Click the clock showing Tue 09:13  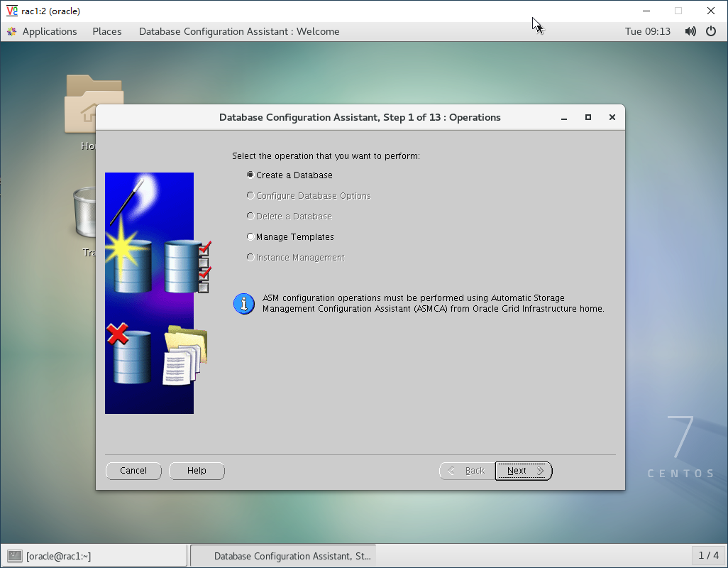(647, 31)
